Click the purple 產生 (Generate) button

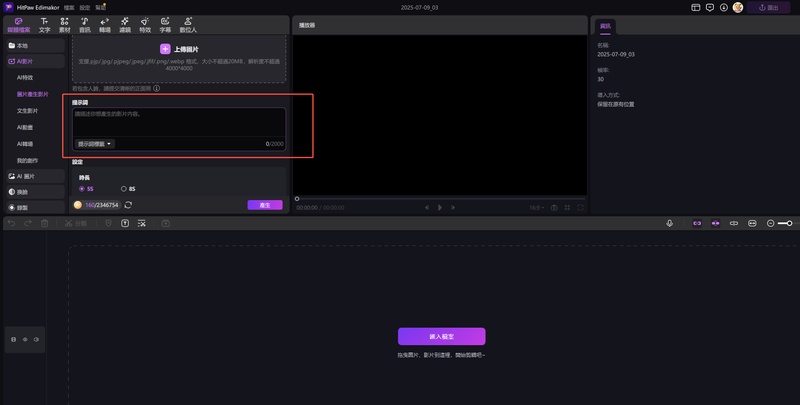(x=265, y=205)
